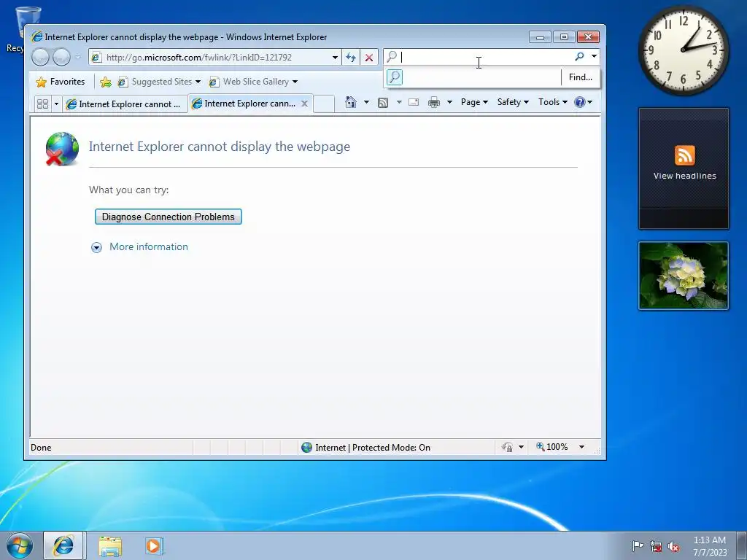Expand the Home button dropdown arrow

tap(366, 102)
